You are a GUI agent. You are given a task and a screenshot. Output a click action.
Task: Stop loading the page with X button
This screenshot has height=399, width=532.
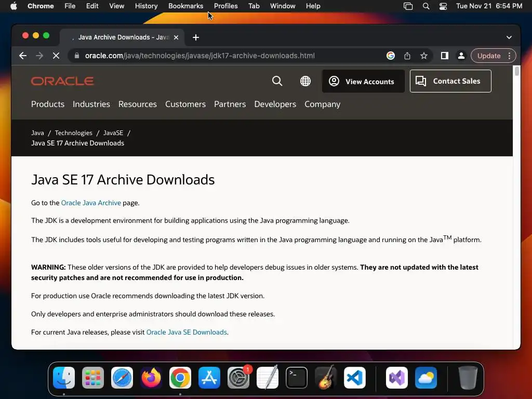pyautogui.click(x=56, y=56)
